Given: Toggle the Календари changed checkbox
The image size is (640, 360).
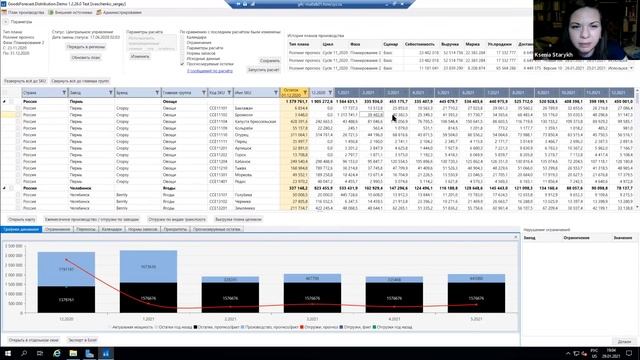Looking at the screenshot, I should 182,37.
